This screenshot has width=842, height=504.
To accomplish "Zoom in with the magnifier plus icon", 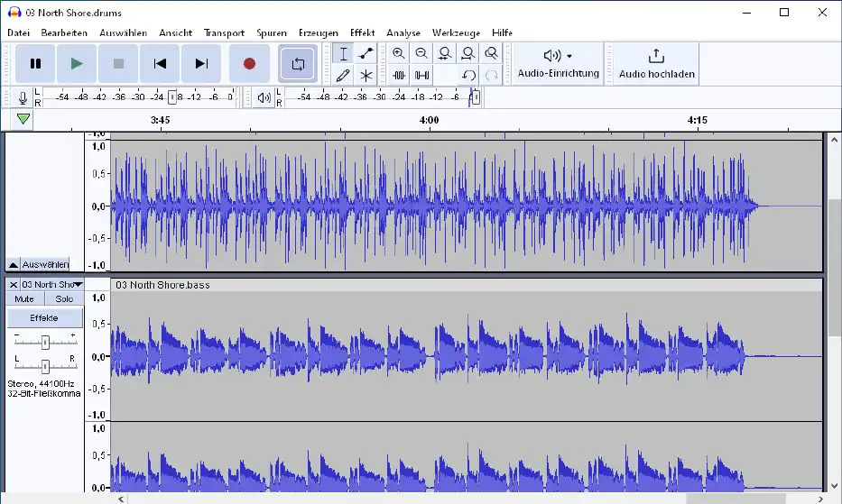I will (x=399, y=54).
